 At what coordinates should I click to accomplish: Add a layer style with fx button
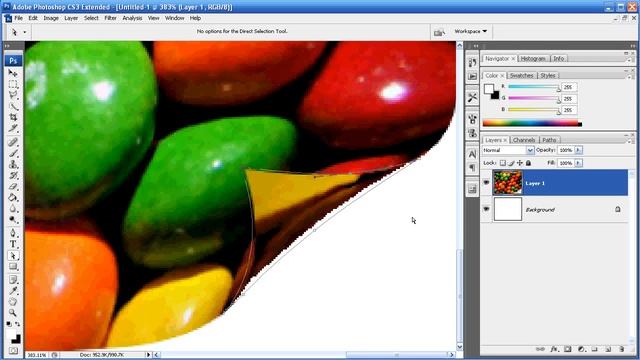tap(554, 349)
